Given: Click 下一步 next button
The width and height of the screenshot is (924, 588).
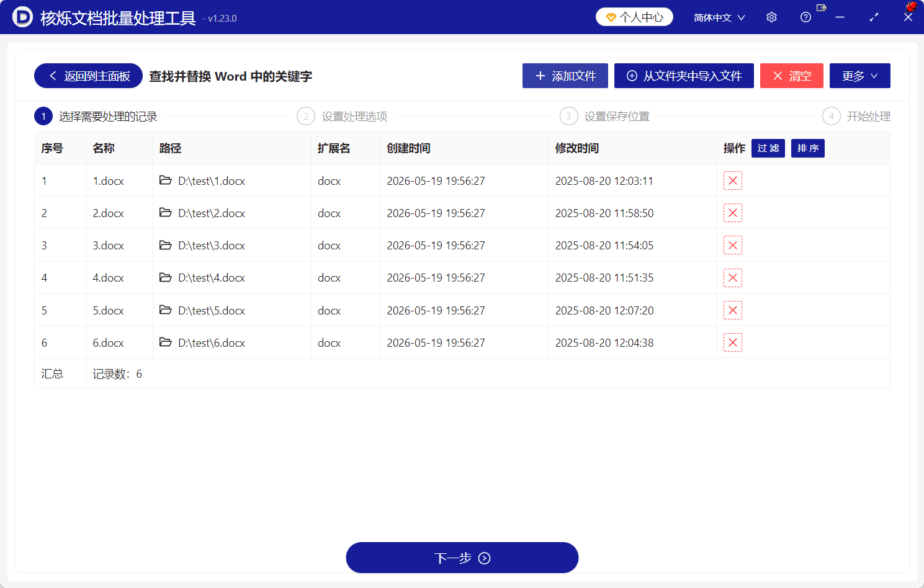Looking at the screenshot, I should [x=462, y=558].
